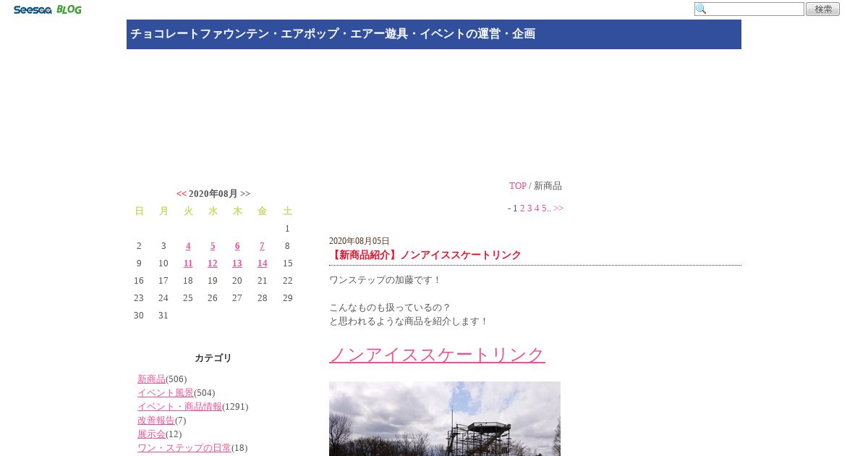Click the skating rink photo thumbnail
The width and height of the screenshot is (868, 456).
445,418
